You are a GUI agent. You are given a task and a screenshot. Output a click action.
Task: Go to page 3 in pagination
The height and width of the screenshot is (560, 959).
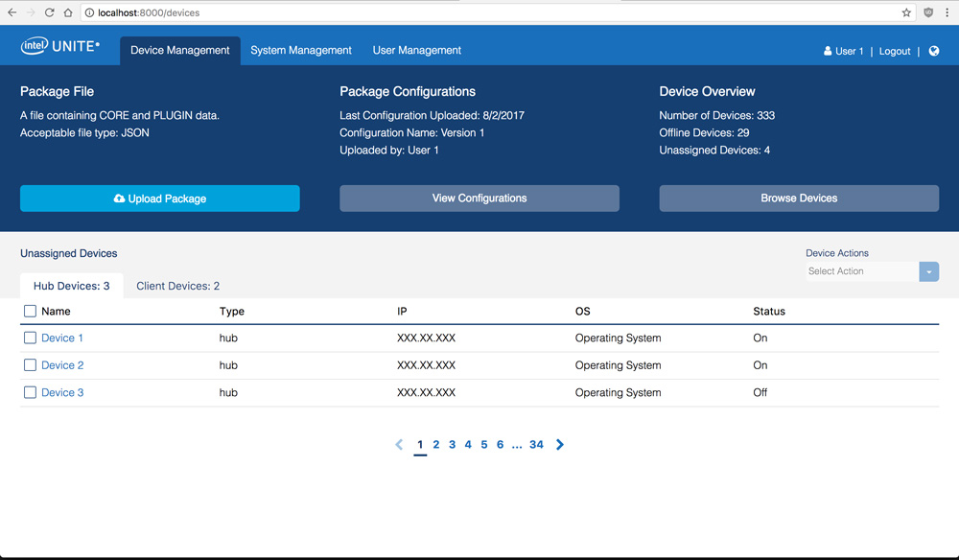point(452,445)
